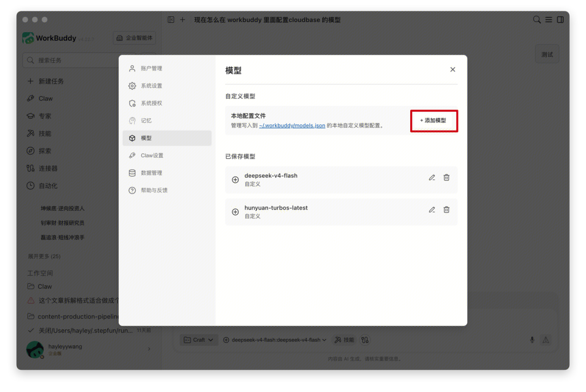This screenshot has width=586, height=392.
Task: Click the plus icon in title bar
Action: (x=182, y=20)
